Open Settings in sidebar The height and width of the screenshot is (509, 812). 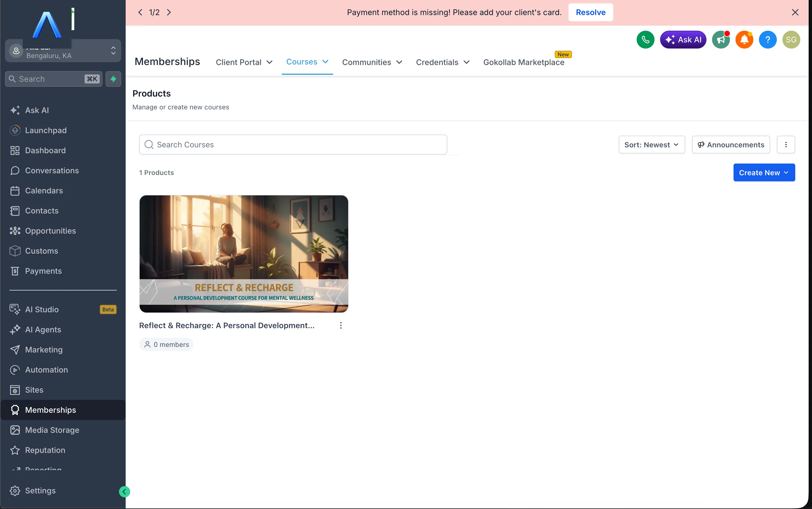[63, 491]
